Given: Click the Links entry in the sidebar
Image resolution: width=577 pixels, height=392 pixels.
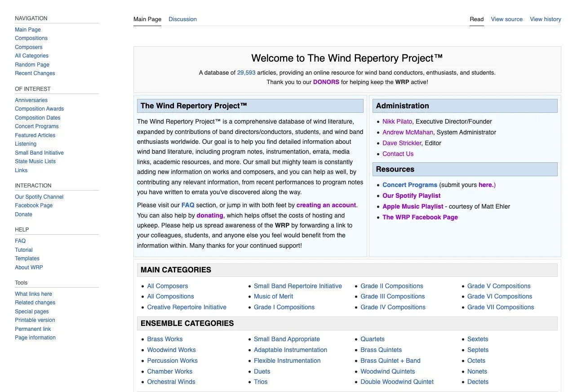Looking at the screenshot, I should point(21,170).
